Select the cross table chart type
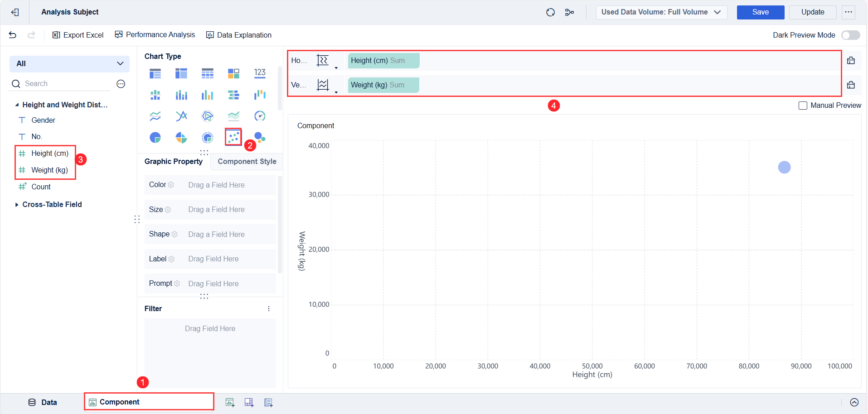The image size is (868, 414). pyautogui.click(x=181, y=73)
